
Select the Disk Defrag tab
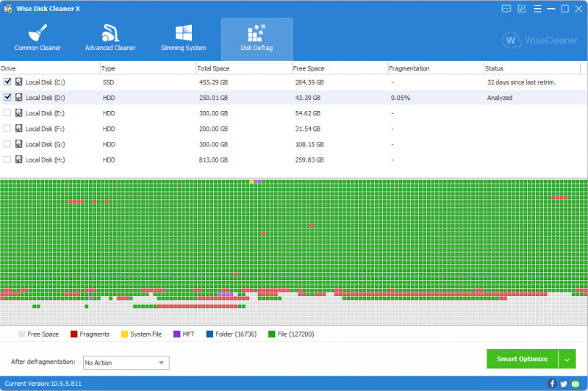[x=257, y=39]
